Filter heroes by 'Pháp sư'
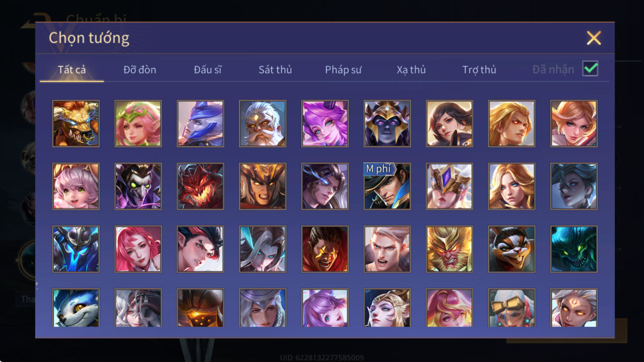This screenshot has width=644, height=362. (x=343, y=70)
